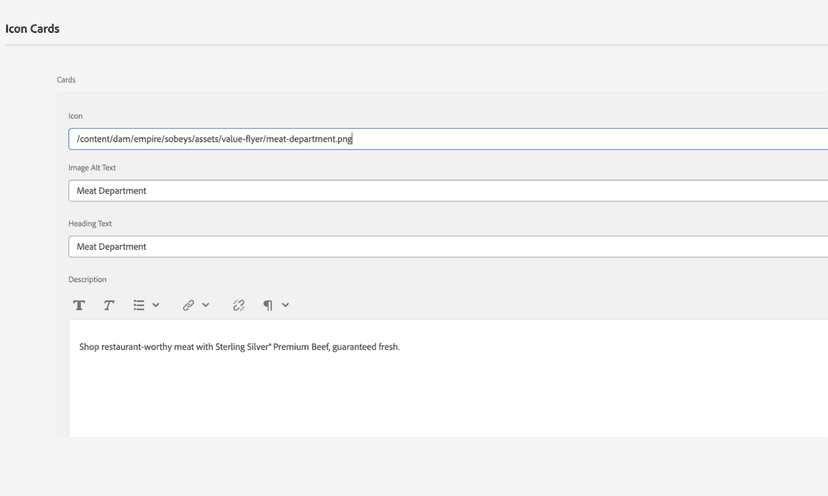Click the Heading Text input field
The width and height of the screenshot is (828, 496).
coord(448,247)
